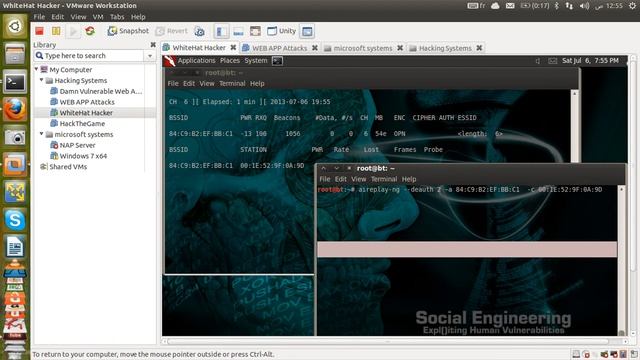Open Files manager in Ubuntu launcher
640x360 pixels.
point(15,54)
